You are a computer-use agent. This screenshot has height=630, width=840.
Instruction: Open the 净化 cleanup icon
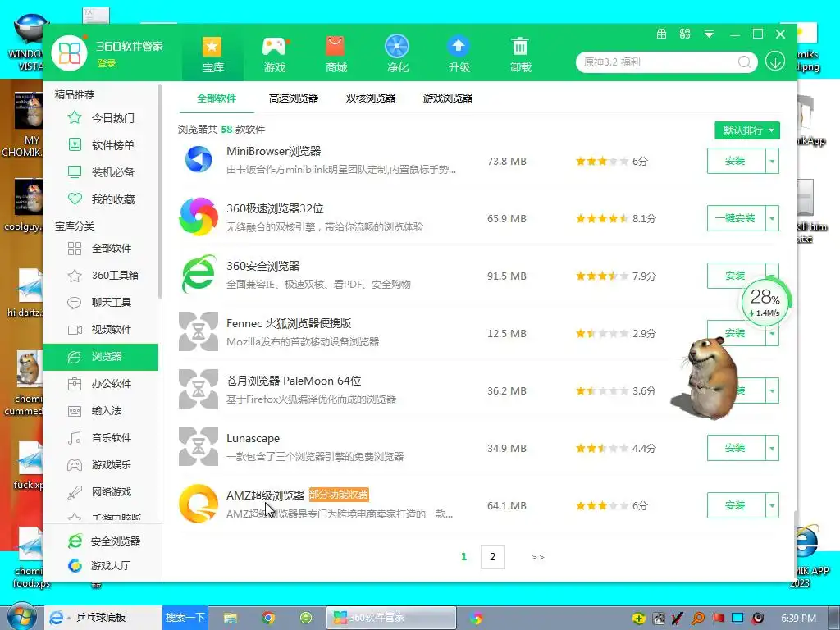click(397, 55)
